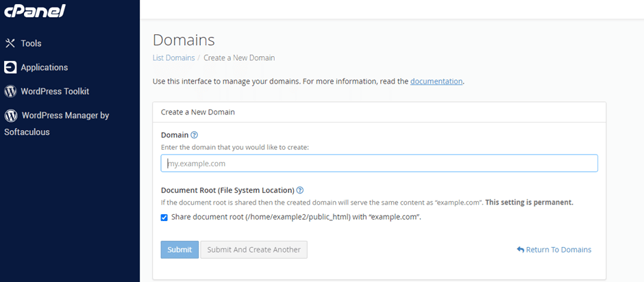Image resolution: width=644 pixels, height=282 pixels.
Task: Uncheck the Share document root checkbox
Action: (164, 218)
